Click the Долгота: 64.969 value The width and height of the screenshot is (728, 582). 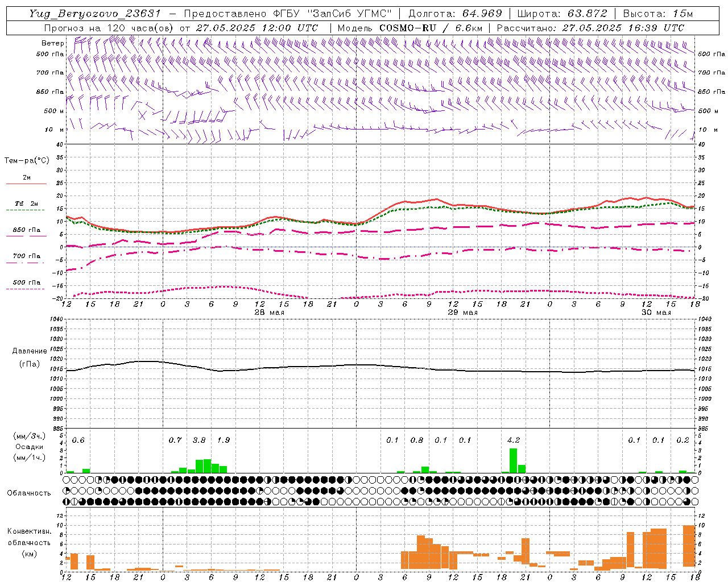pos(455,14)
